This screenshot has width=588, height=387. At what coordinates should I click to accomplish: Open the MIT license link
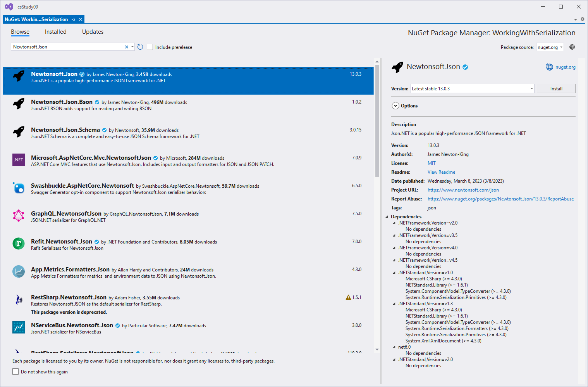[x=432, y=163]
